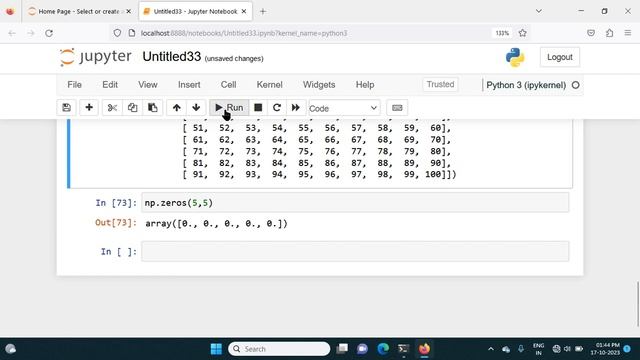Open the Code cell type dropdown

coord(344,108)
